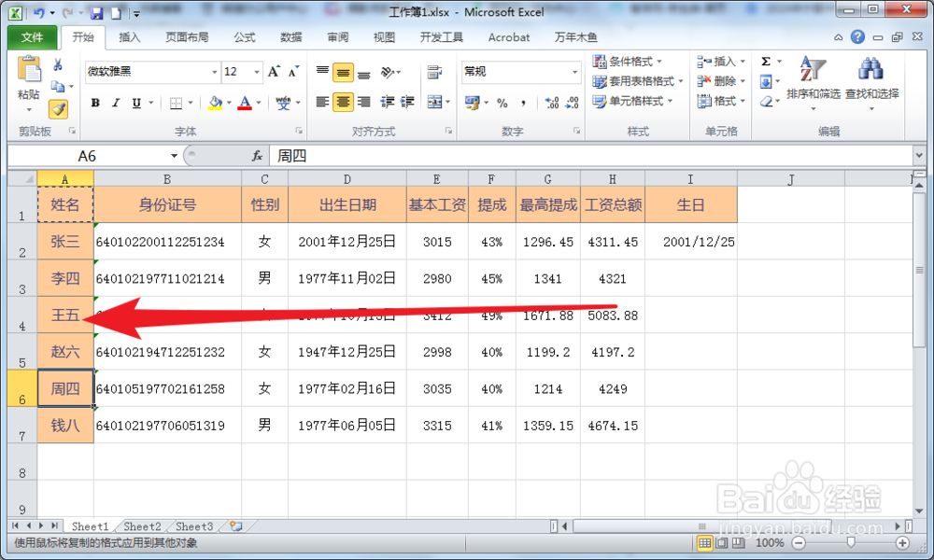Image resolution: width=934 pixels, height=560 pixels.
Task: Open the font name dropdown
Action: tap(215, 72)
